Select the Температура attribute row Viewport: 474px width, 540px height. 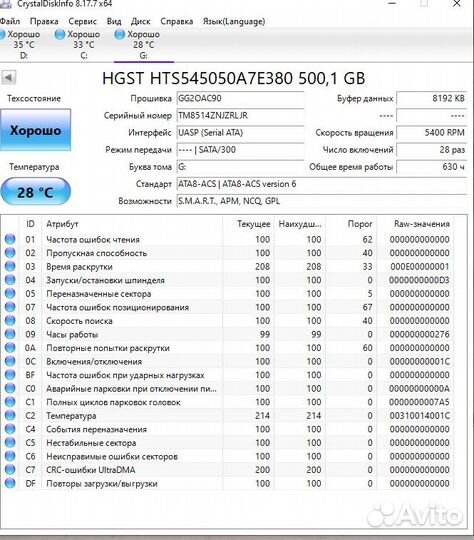tap(227, 415)
